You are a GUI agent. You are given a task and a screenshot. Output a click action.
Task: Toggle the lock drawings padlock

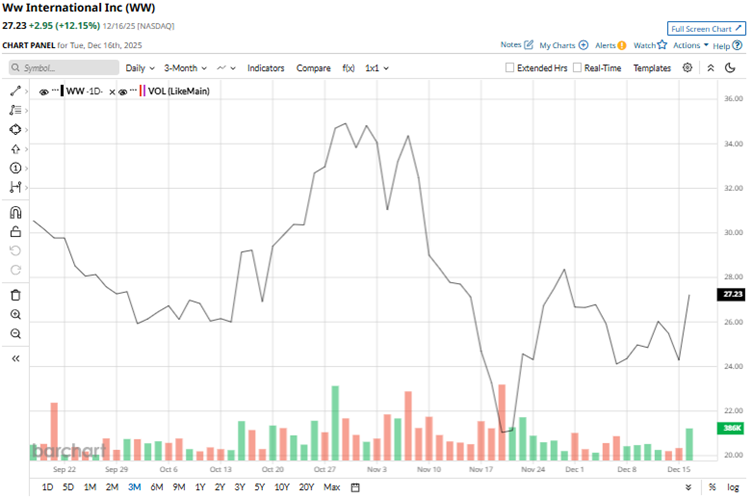15,232
